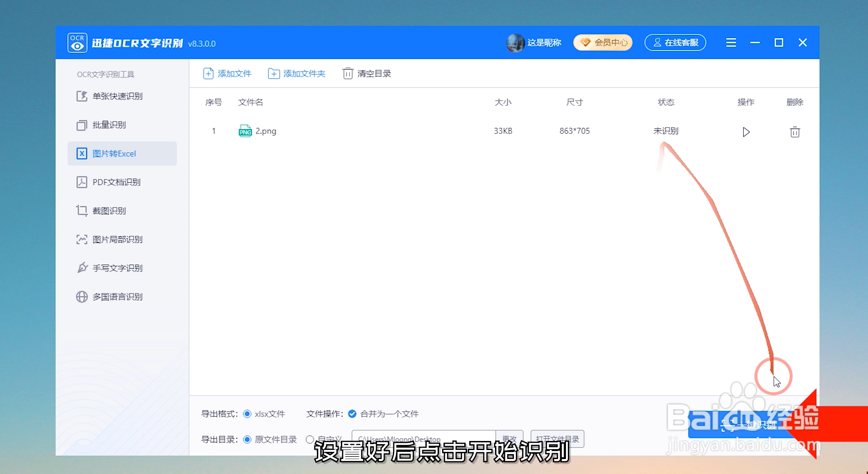Viewport: 868px width, 474px height.
Task: Click the 删除 column header
Action: click(795, 102)
